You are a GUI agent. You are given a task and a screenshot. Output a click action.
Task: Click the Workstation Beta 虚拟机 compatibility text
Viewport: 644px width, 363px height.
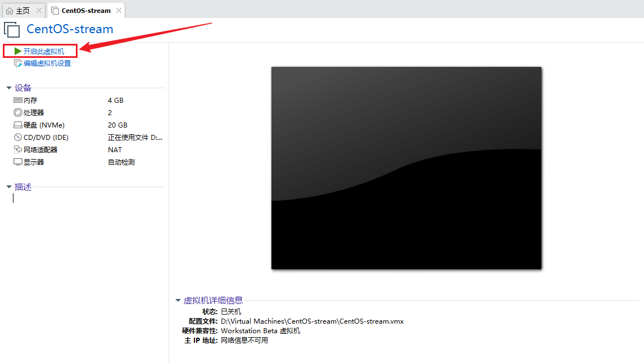pyautogui.click(x=260, y=330)
